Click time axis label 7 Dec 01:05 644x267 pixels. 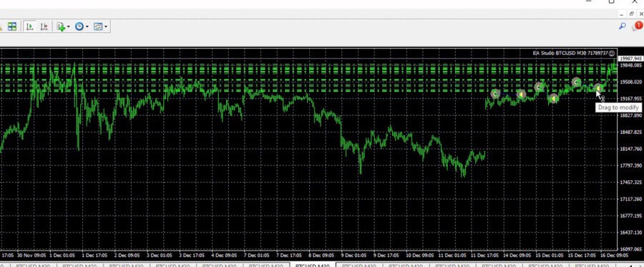pyautogui.click(x=257, y=255)
